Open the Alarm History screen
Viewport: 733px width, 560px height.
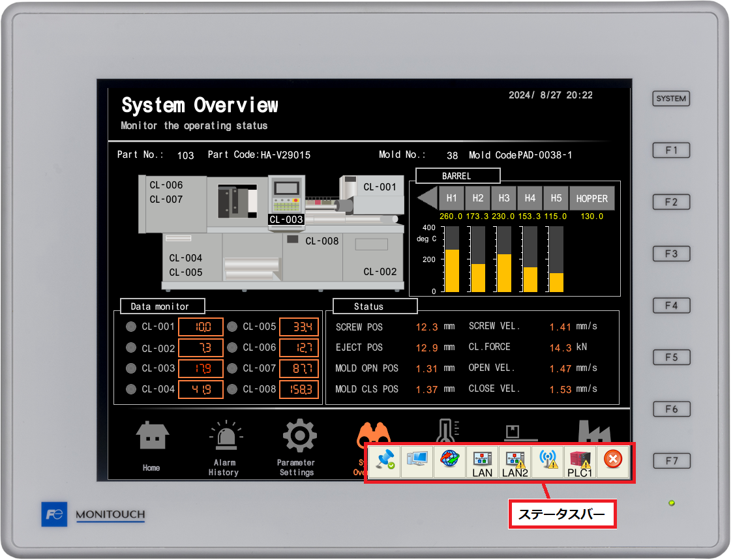click(x=224, y=445)
